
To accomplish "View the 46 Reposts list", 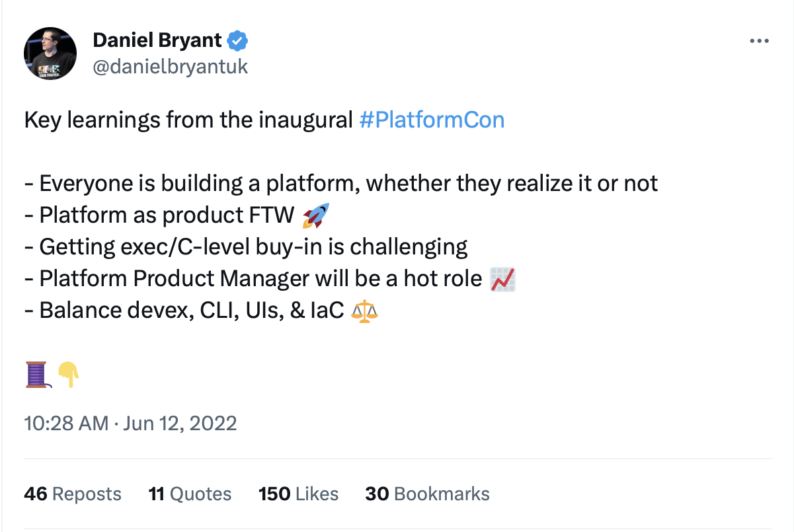I will click(73, 493).
